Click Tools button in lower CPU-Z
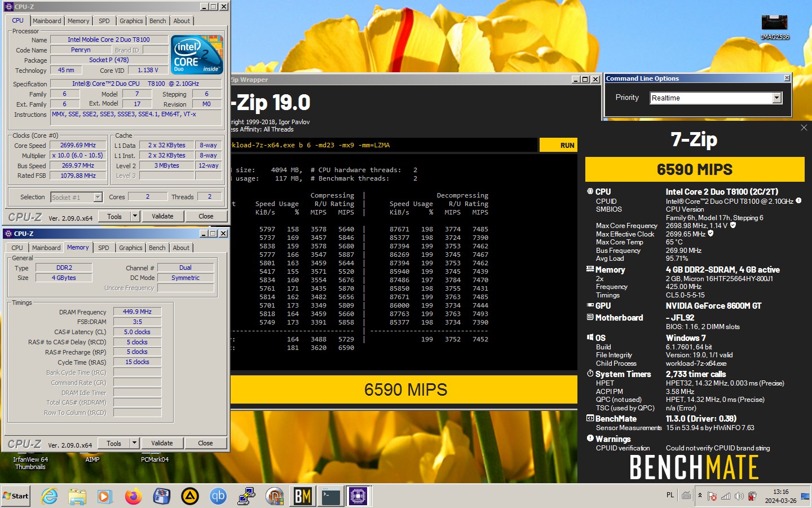The height and width of the screenshot is (508, 812). (x=114, y=443)
